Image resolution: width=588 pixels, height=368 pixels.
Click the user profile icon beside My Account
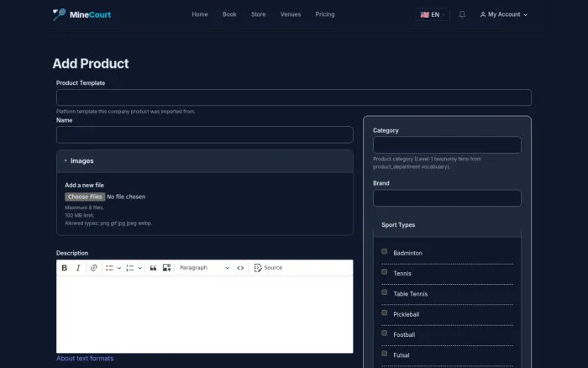(x=483, y=14)
